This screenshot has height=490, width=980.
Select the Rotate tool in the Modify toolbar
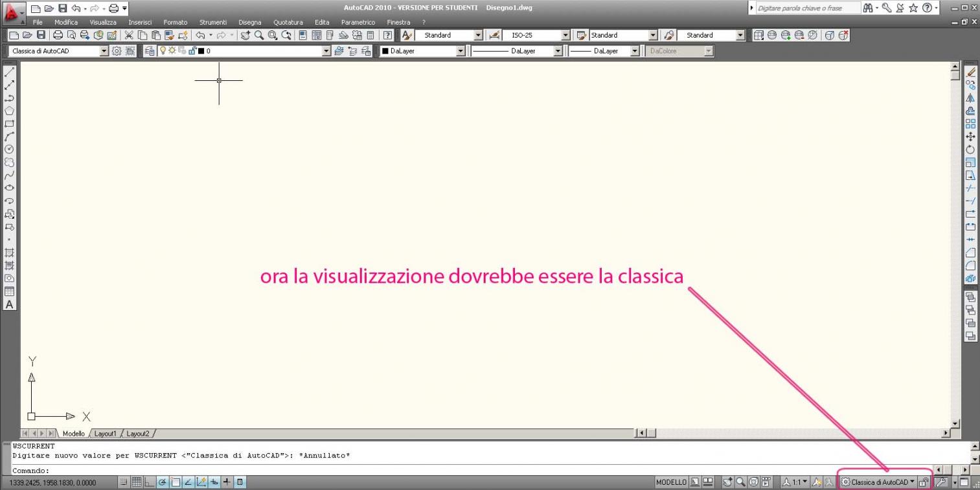(x=970, y=150)
